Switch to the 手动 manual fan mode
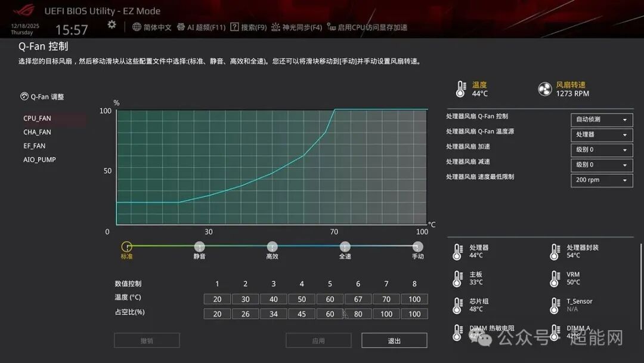 (x=416, y=245)
